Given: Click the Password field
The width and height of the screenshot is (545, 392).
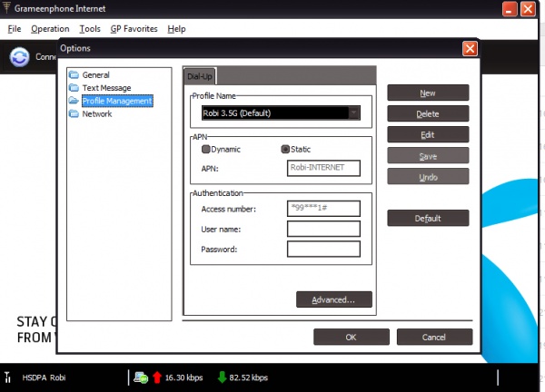Looking at the screenshot, I should click(x=323, y=249).
